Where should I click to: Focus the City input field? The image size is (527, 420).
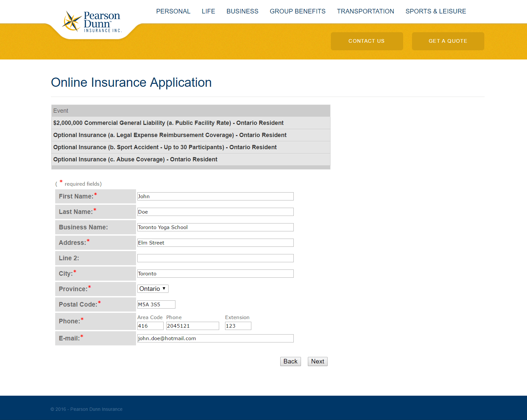216,274
